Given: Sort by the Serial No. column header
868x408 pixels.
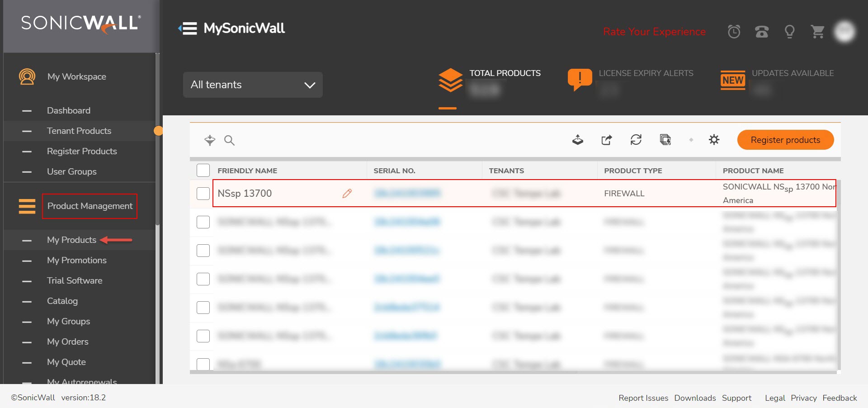Looking at the screenshot, I should (x=394, y=171).
